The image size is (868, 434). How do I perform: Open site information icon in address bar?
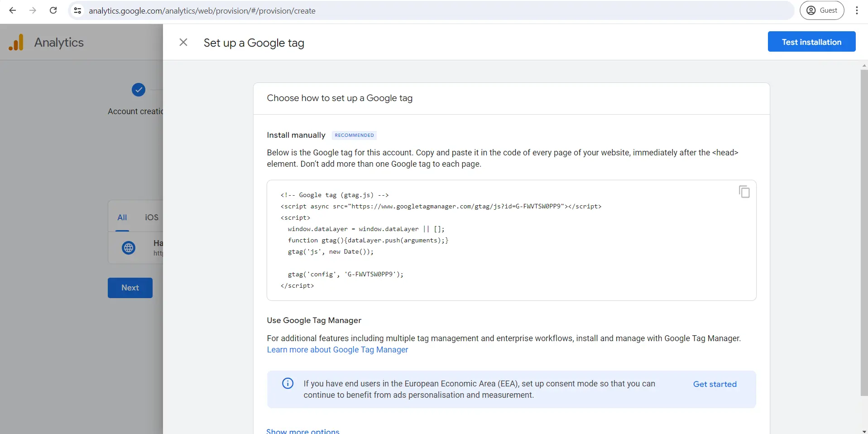(78, 10)
